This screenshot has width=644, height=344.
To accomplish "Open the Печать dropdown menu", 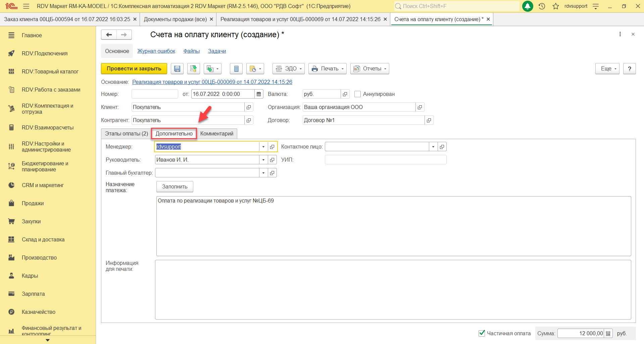I will coord(327,69).
